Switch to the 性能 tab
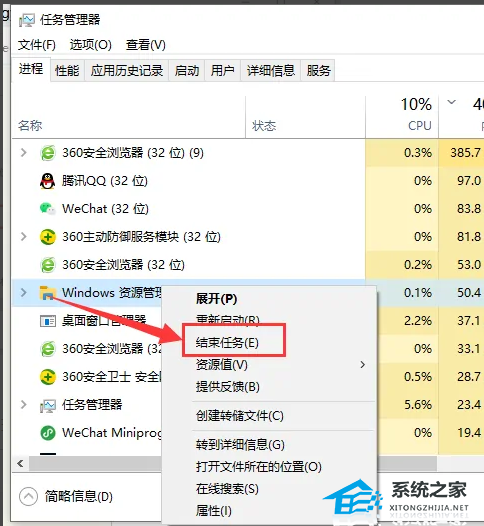484x526 pixels. click(x=67, y=70)
